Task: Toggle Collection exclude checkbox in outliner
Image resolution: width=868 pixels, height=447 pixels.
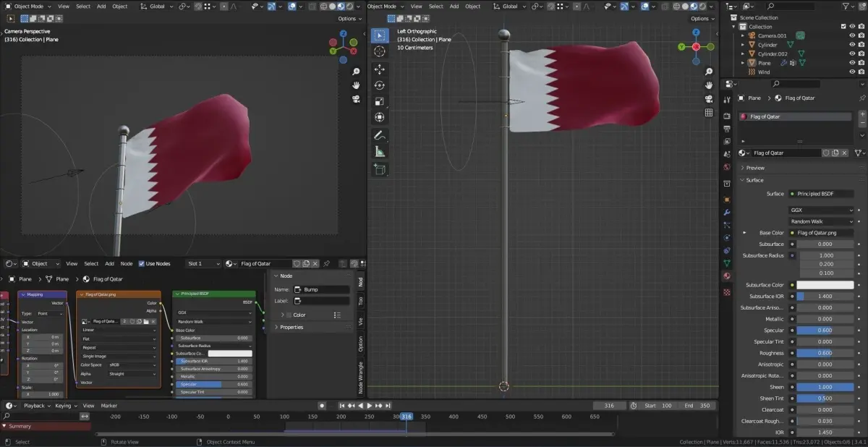Action: tap(843, 27)
